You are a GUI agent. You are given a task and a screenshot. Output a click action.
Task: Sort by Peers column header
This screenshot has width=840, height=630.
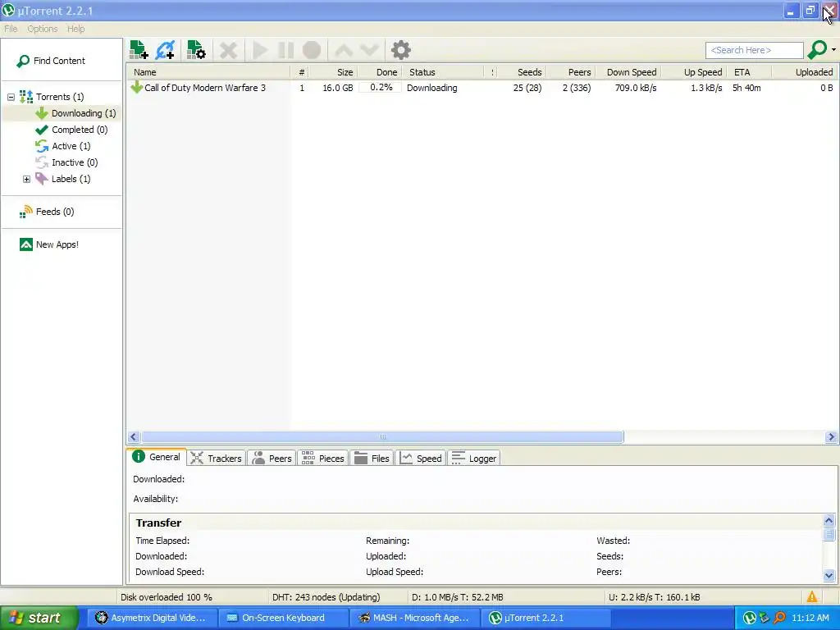(x=571, y=72)
